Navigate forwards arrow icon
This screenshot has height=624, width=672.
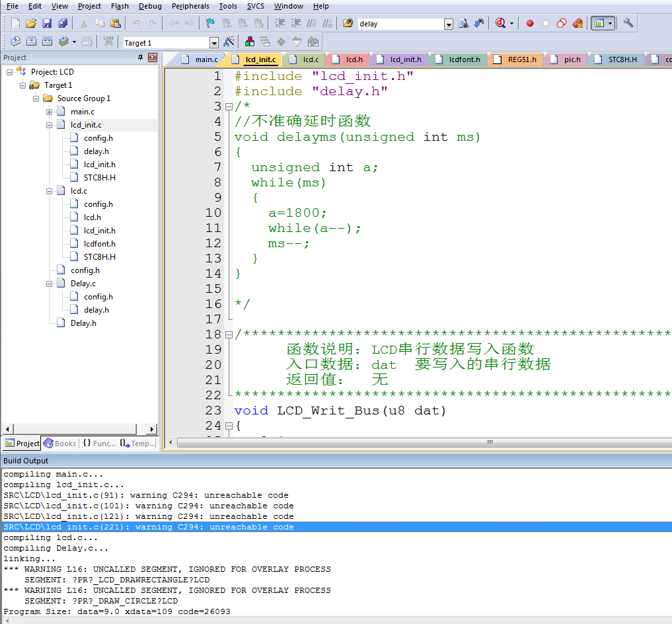point(189,23)
